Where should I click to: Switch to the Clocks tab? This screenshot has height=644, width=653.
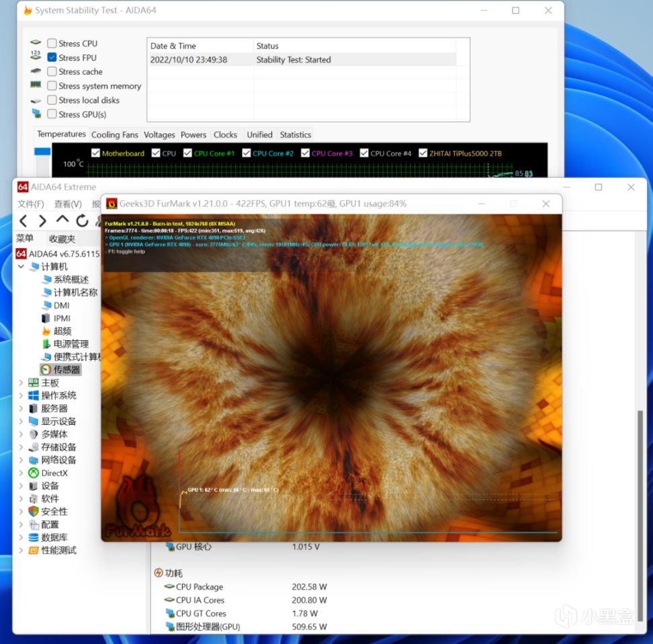pyautogui.click(x=225, y=134)
